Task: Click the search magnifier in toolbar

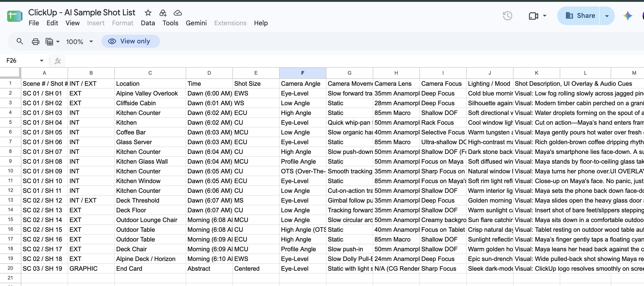Action: pyautogui.click(x=20, y=41)
